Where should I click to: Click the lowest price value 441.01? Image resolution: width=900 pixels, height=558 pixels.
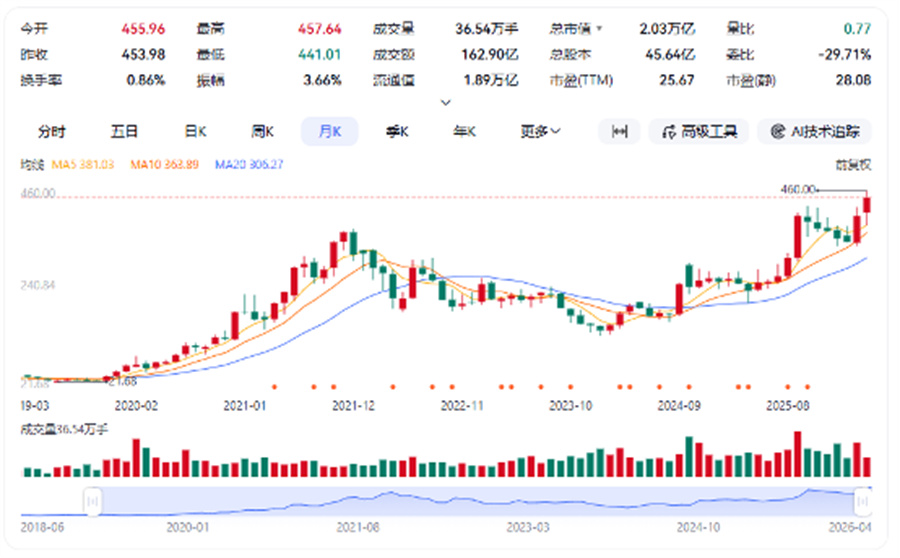coord(319,54)
